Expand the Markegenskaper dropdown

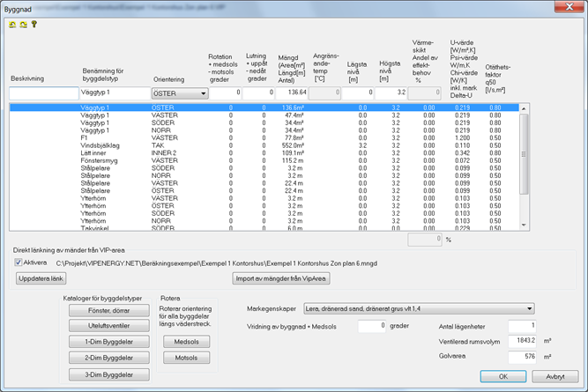click(x=419, y=309)
